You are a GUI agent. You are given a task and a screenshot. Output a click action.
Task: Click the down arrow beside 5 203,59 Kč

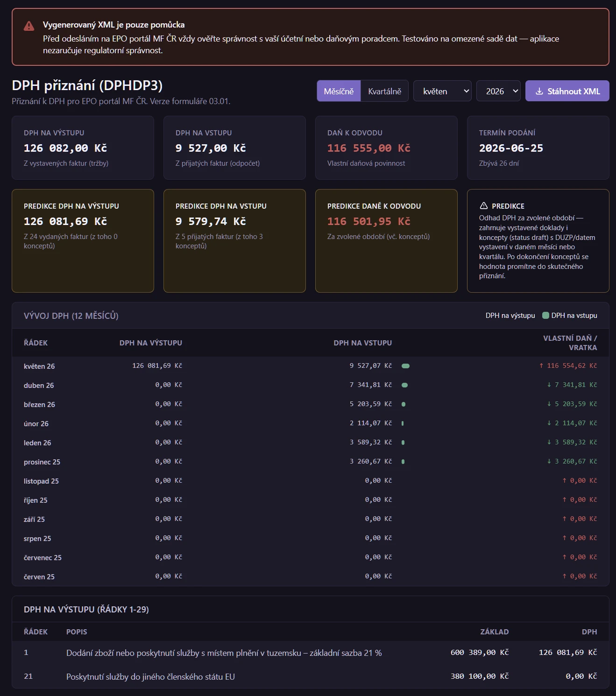549,404
